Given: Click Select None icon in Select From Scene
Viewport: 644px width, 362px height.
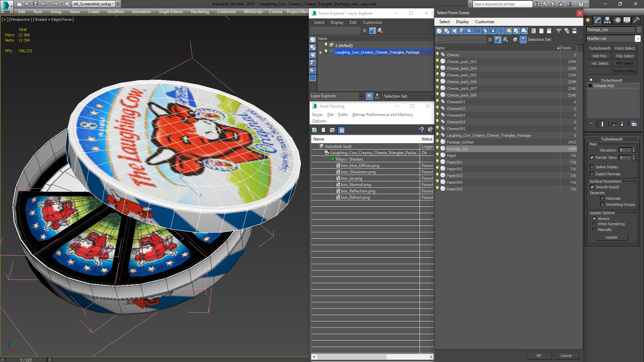Looking at the screenshot, I should click(x=541, y=31).
